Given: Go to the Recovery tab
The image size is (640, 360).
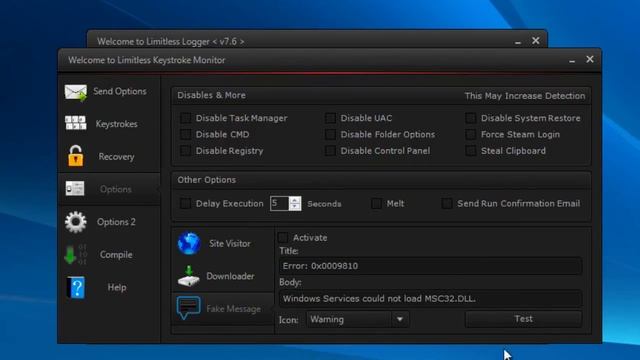Looking at the screenshot, I should point(109,156).
